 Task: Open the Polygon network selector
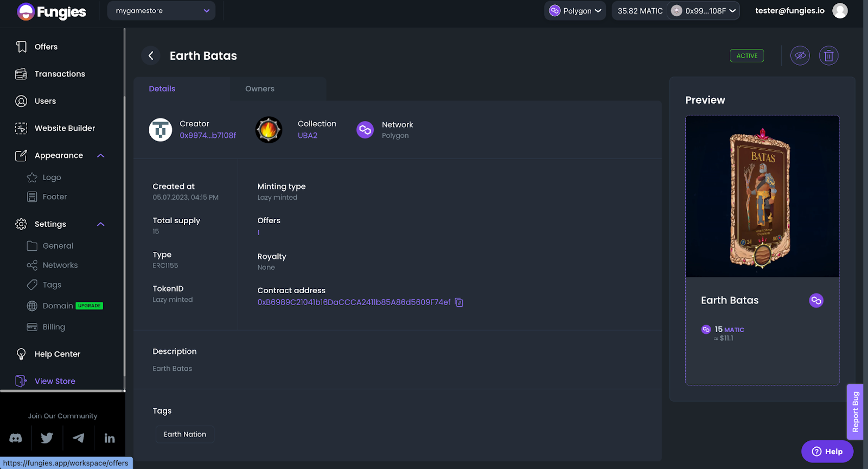coord(575,11)
